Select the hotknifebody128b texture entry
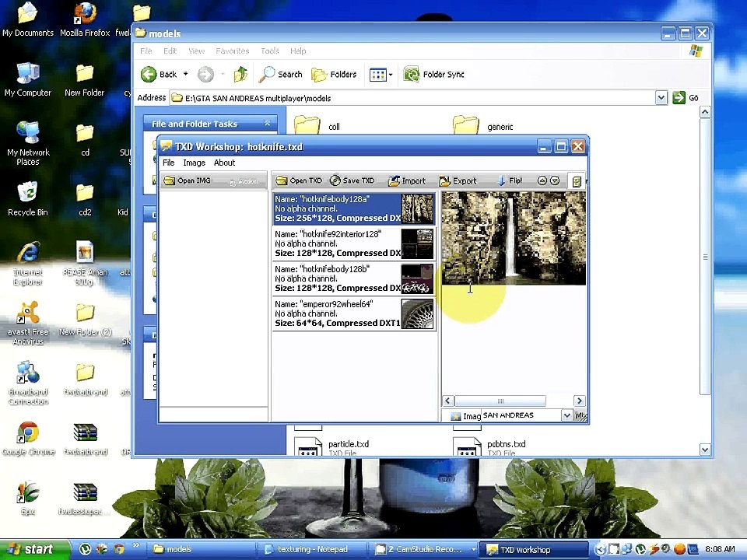The width and height of the screenshot is (747, 560). tap(354, 278)
